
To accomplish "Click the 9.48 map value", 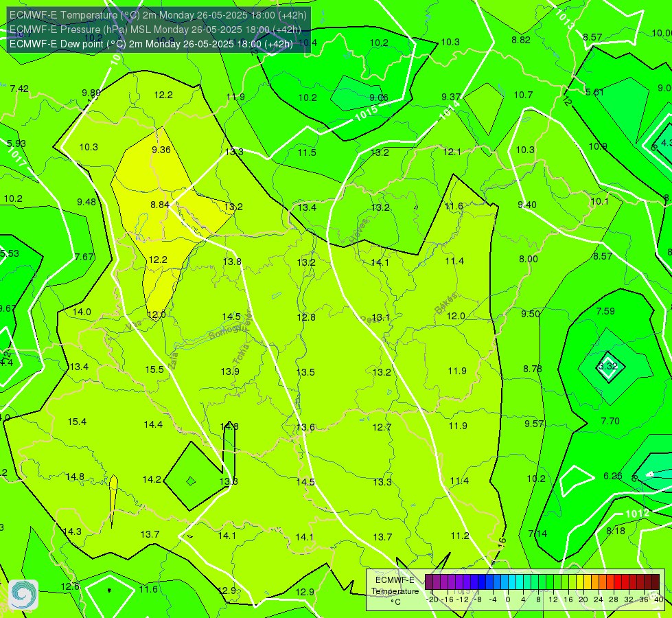I will click(x=86, y=202).
